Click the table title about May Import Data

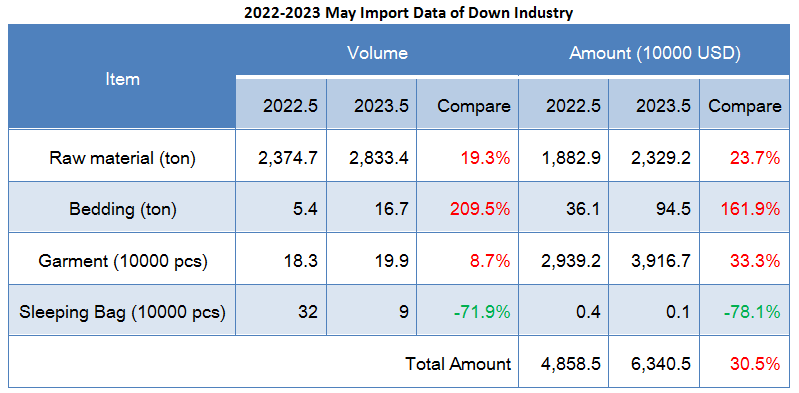(x=408, y=13)
